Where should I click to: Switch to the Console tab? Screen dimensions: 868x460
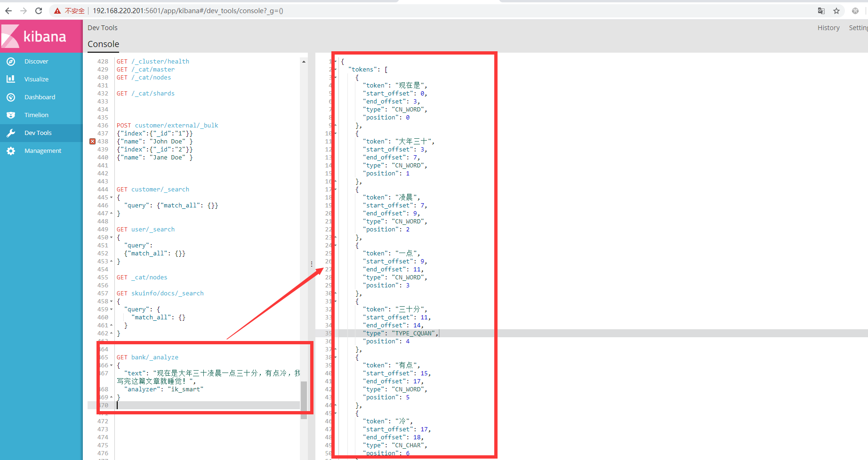pos(103,44)
